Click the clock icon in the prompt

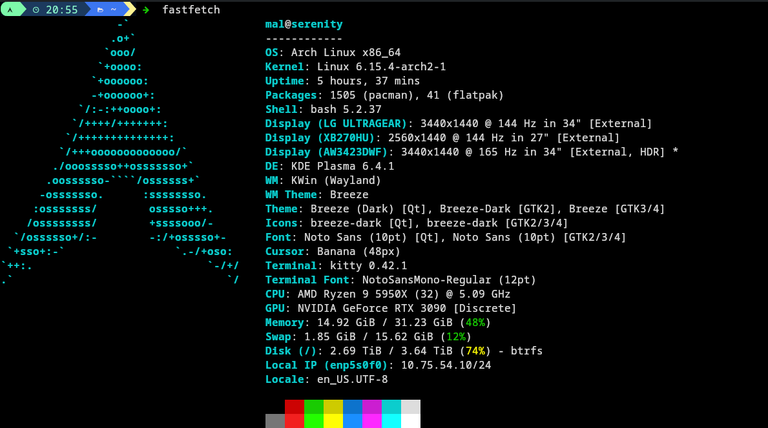[x=36, y=10]
